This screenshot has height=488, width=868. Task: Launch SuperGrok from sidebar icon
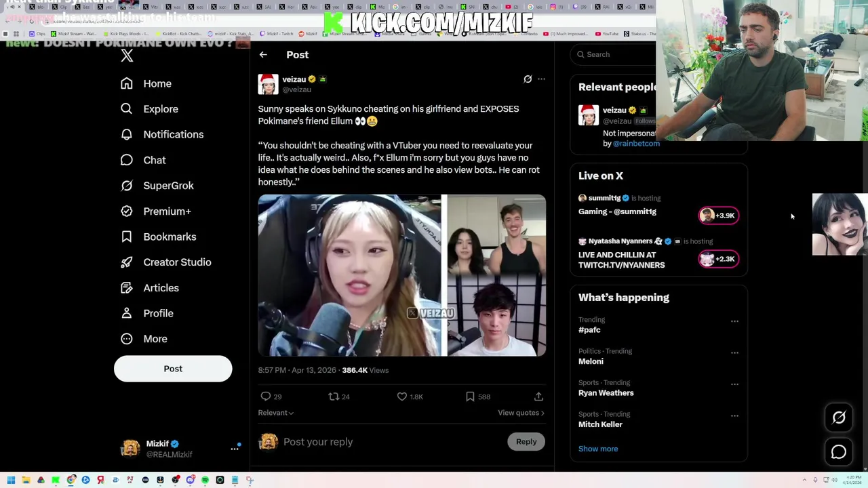[x=126, y=185]
